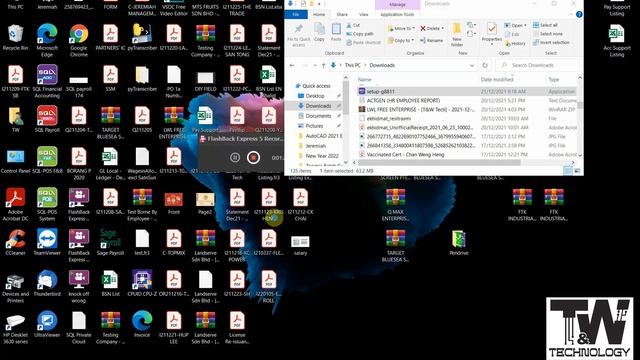Click Invert selection in ribbon
This screenshot has height=360, width=640.
(x=551, y=42)
